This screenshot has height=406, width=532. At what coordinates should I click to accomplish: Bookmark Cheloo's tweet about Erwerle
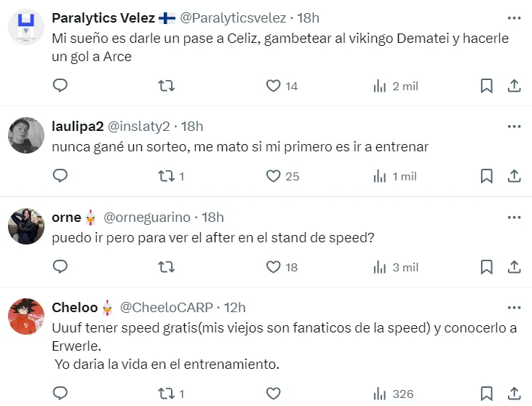point(487,394)
